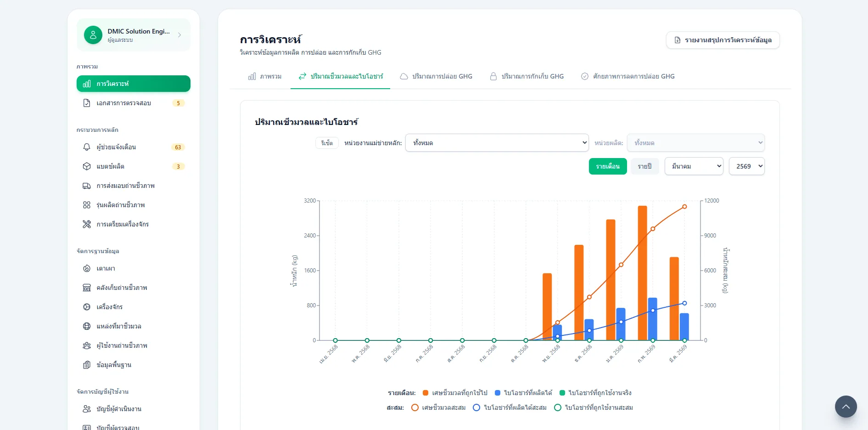Open the month dropdown showing มีนาคม

[694, 166]
